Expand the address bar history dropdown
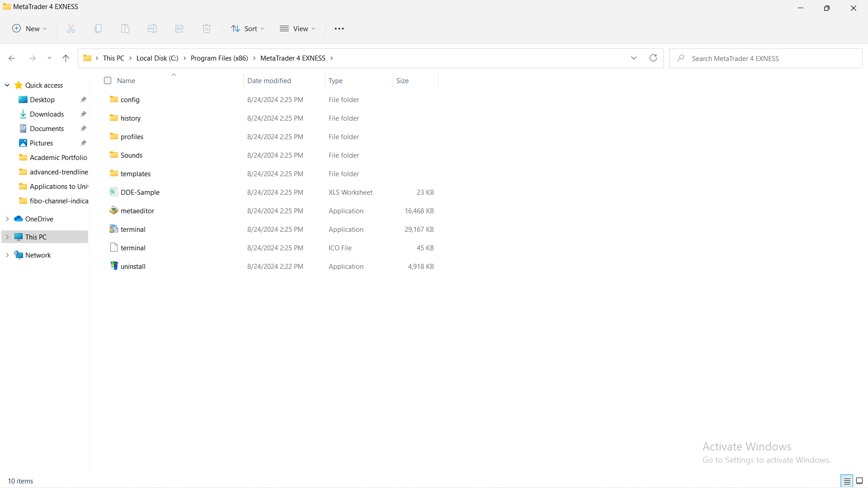Screen dimensions: 868x488 click(x=634, y=58)
